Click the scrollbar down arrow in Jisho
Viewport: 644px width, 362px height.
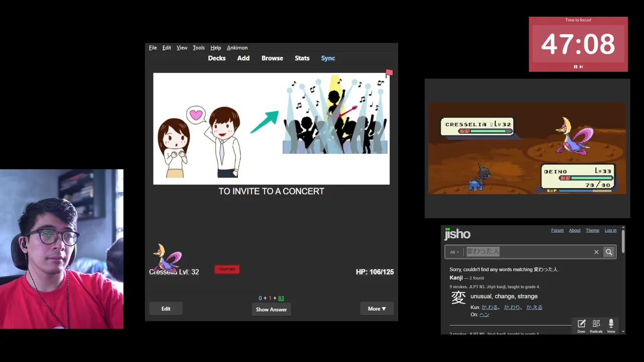[623, 332]
